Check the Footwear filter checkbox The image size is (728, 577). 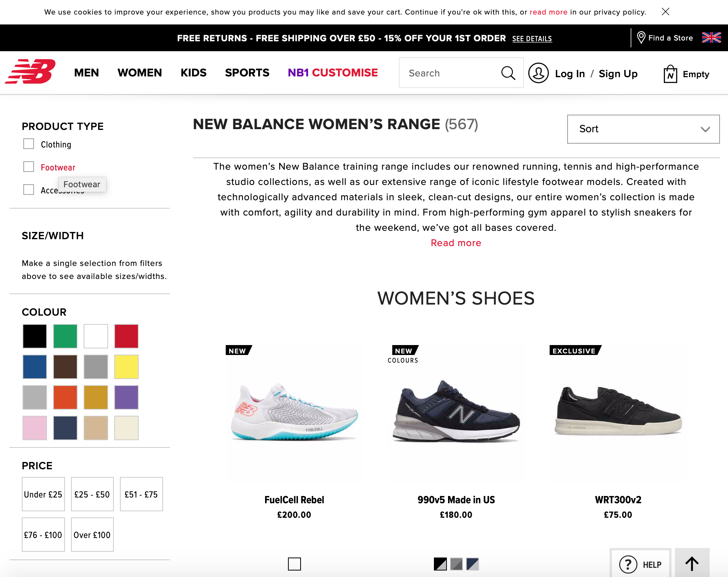pos(29,167)
